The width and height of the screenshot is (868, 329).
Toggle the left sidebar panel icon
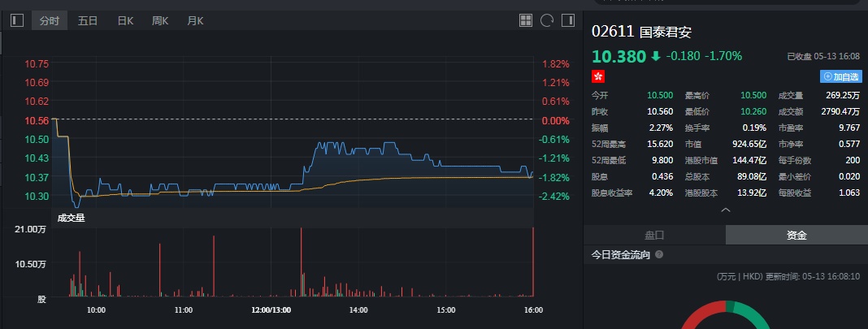[x=17, y=20]
